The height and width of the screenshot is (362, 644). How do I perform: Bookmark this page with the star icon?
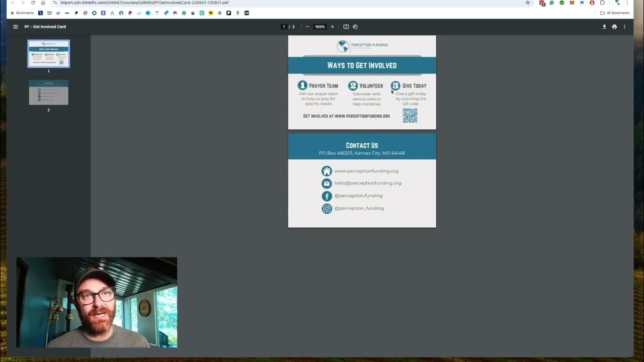(527, 3)
